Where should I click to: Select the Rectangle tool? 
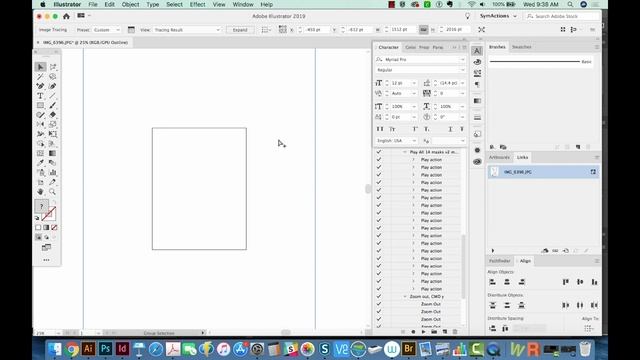(x=40, y=105)
